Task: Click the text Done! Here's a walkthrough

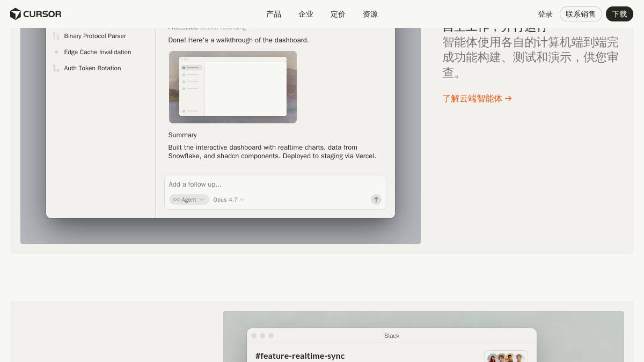Action: (x=238, y=40)
